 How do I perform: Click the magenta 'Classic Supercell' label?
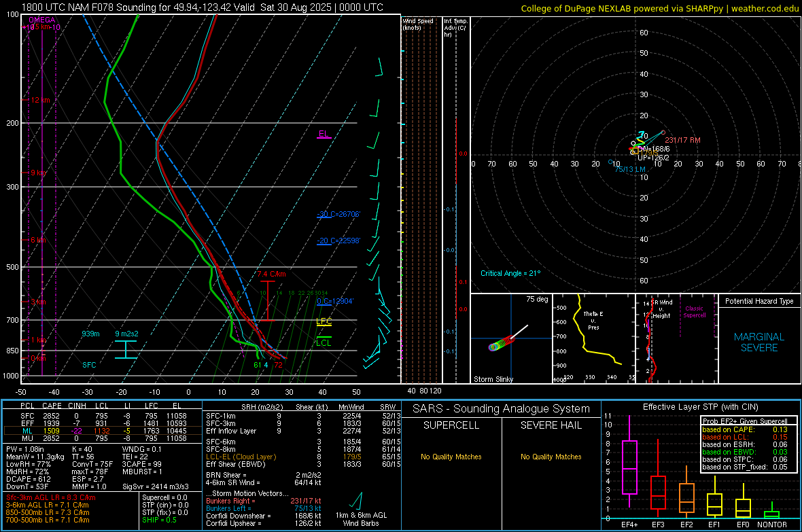coord(694,312)
